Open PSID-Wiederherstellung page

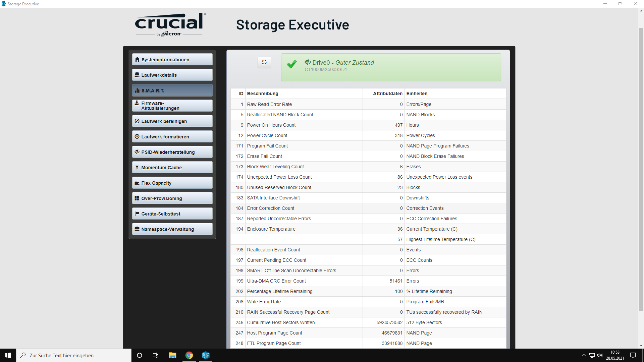(172, 152)
